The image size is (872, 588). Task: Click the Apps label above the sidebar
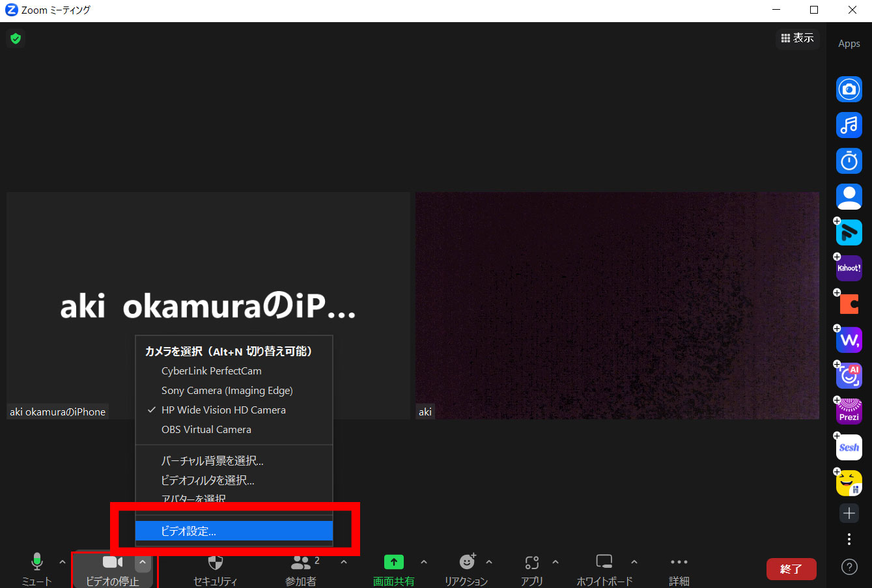[849, 44]
